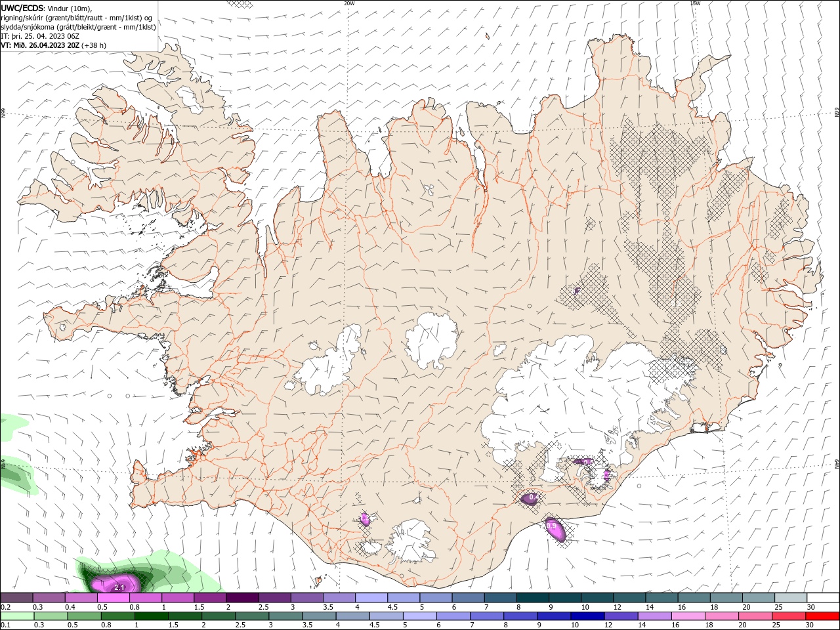Pick the upper-row legend swatch starting at 0.2

point(17,598)
